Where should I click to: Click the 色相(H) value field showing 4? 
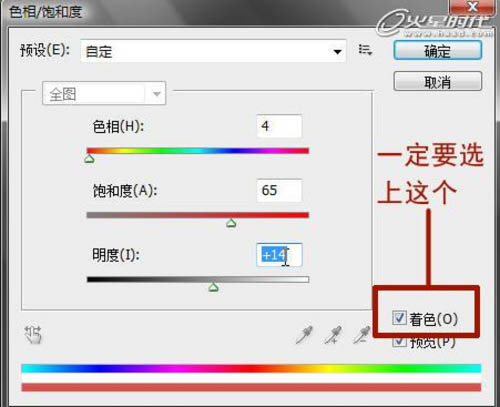coord(279,126)
